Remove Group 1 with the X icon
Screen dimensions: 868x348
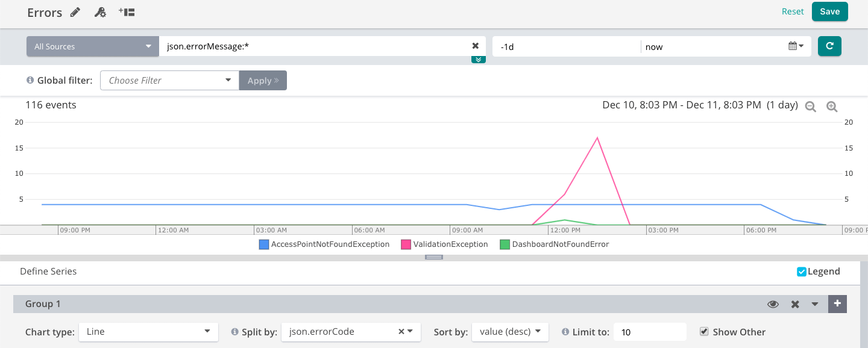795,304
